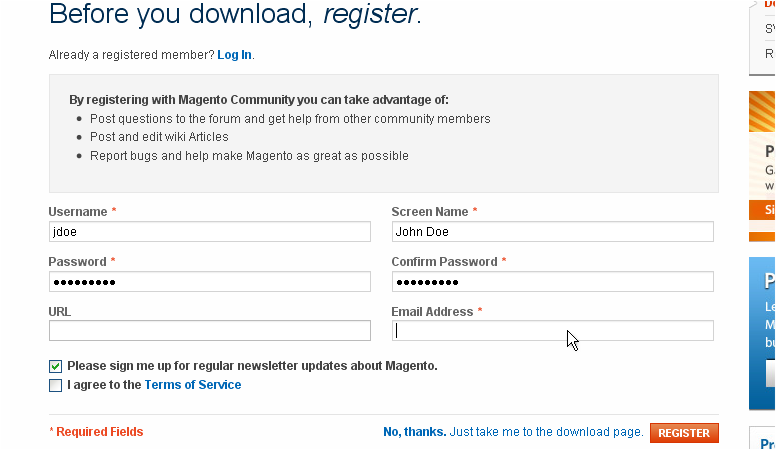Focus the Screen Name text box
This screenshot has width=776, height=450.
552,231
